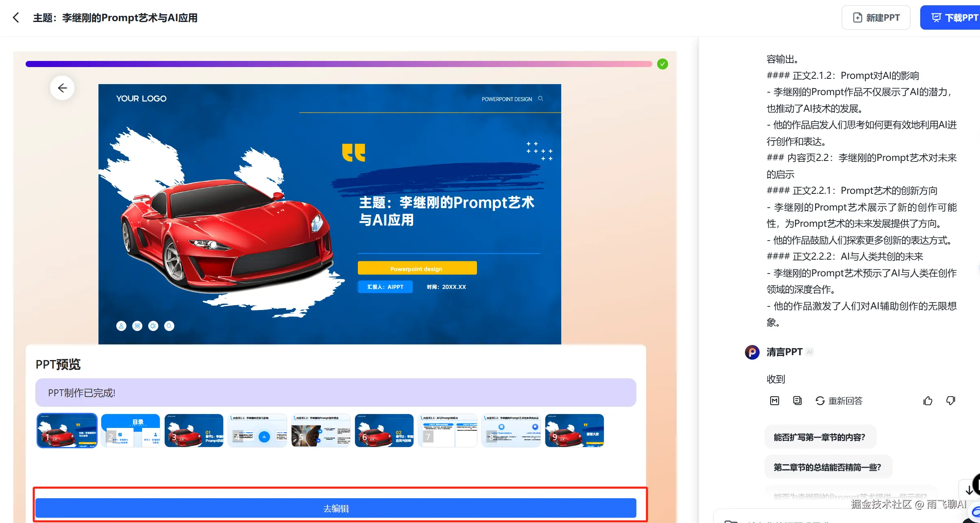This screenshot has width=980, height=523.
Task: Open slide 2 目录 thumbnail
Action: tap(131, 431)
